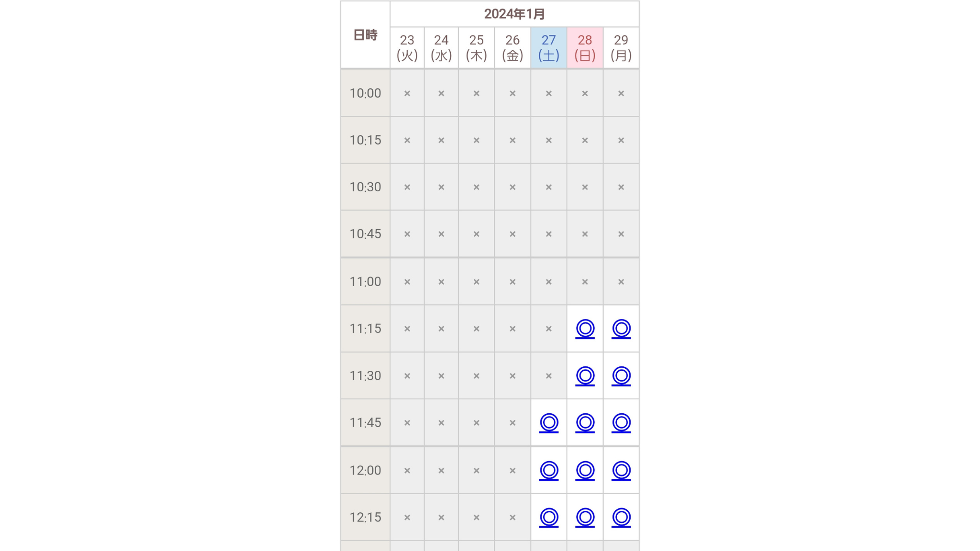980x551 pixels.
Task: Select available slot Monday 29 at 11:15
Action: (x=621, y=329)
